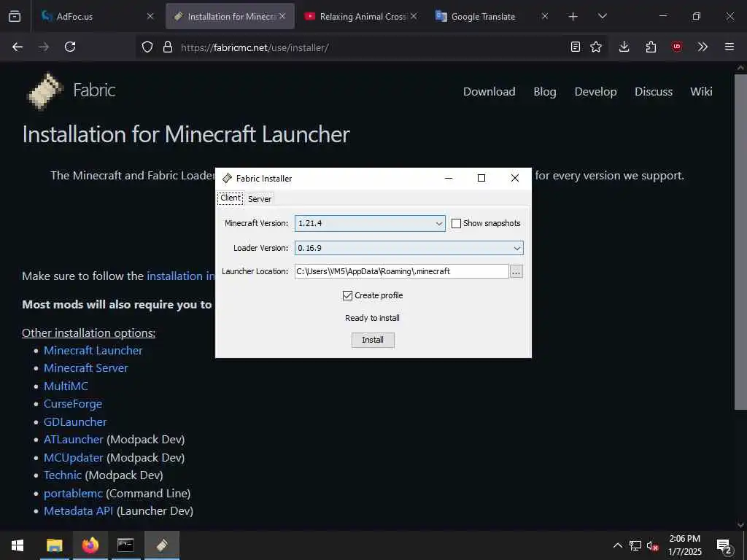
Task: Open the Develop nav menu item
Action: 595,91
